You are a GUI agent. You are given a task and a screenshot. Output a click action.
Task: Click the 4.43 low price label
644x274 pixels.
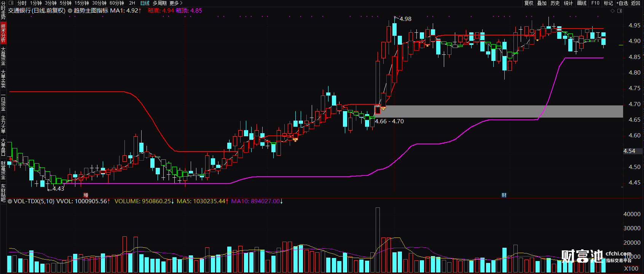[58, 189]
